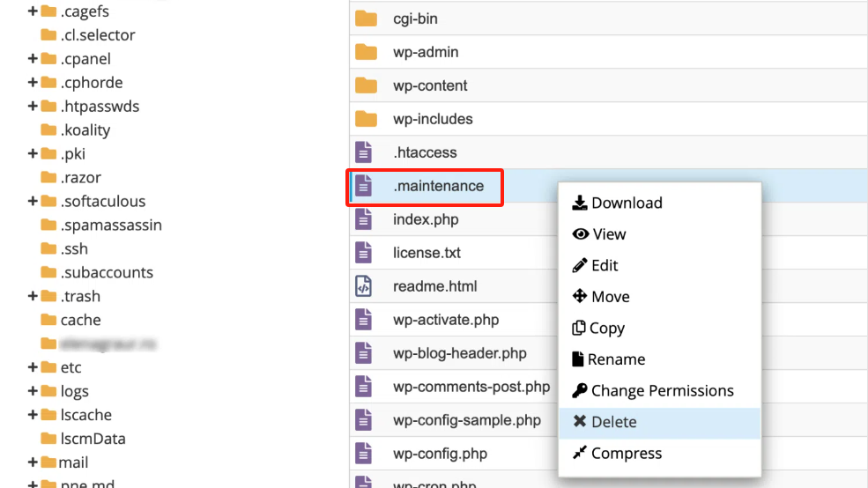This screenshot has width=868, height=488.
Task: Expand the lscache tree folder
Action: (x=33, y=415)
